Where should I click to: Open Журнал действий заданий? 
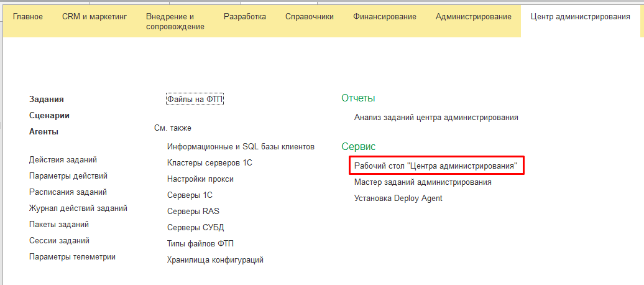click(x=78, y=208)
